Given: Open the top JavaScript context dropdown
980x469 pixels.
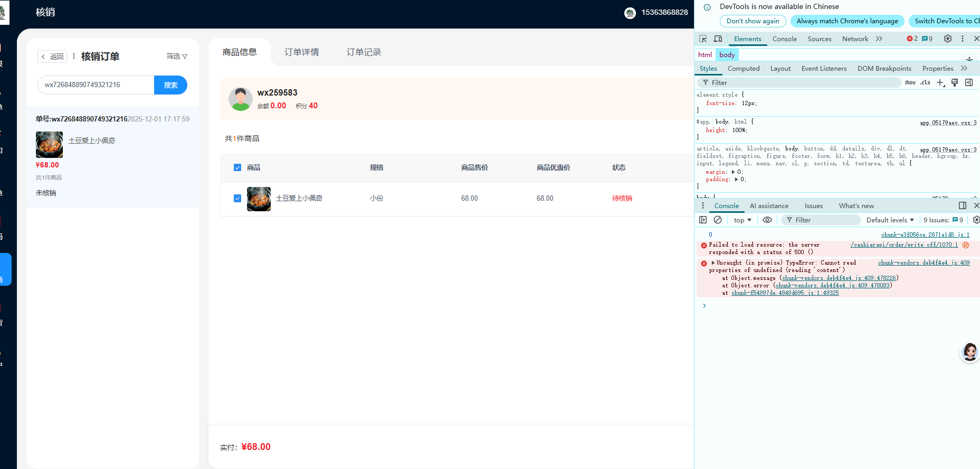Looking at the screenshot, I should [742, 220].
